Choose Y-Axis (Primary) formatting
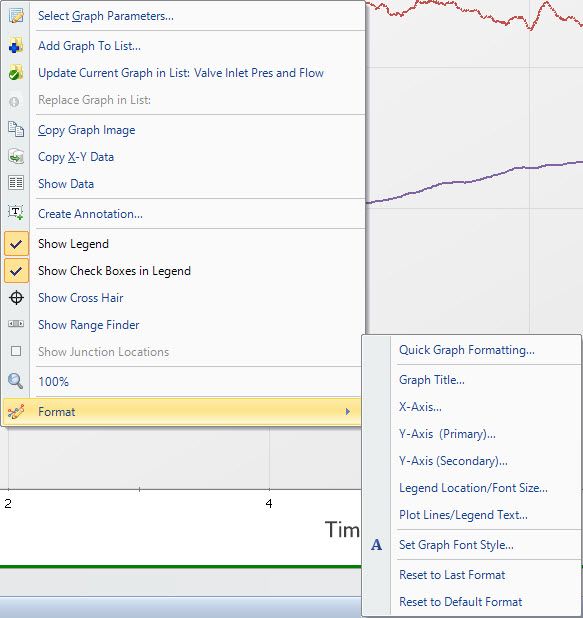583x618 pixels. click(447, 434)
